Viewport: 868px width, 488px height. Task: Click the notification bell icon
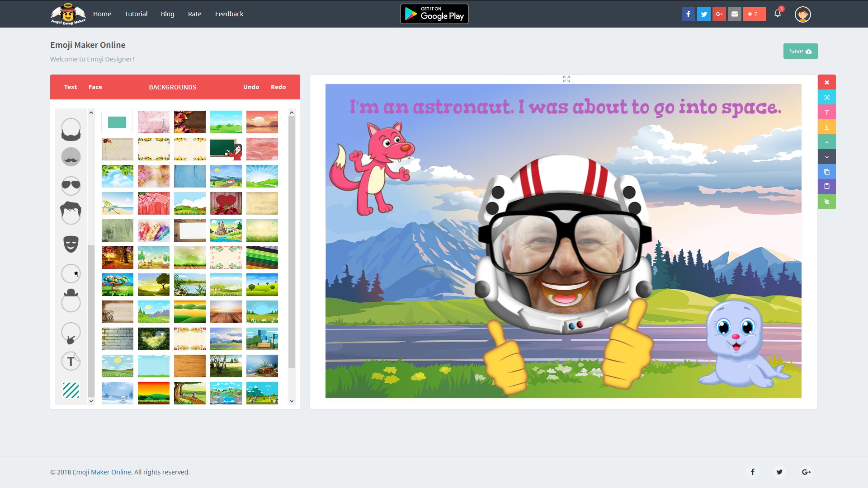coord(778,14)
